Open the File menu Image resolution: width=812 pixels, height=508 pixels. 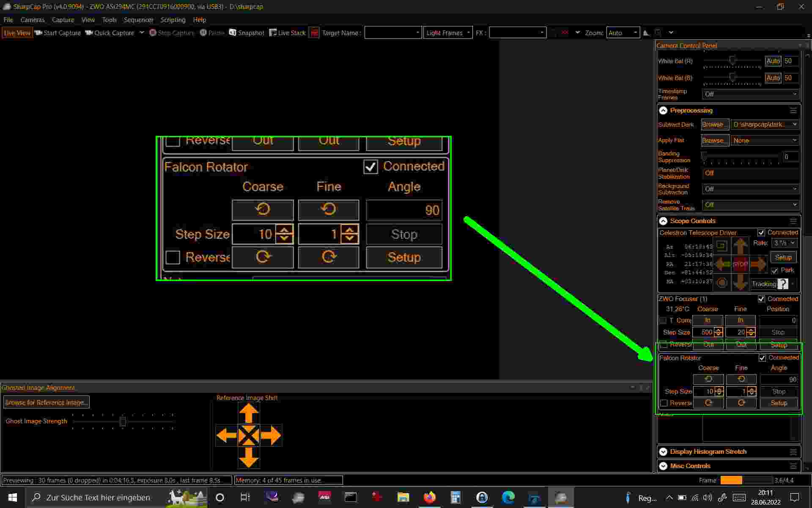point(8,20)
